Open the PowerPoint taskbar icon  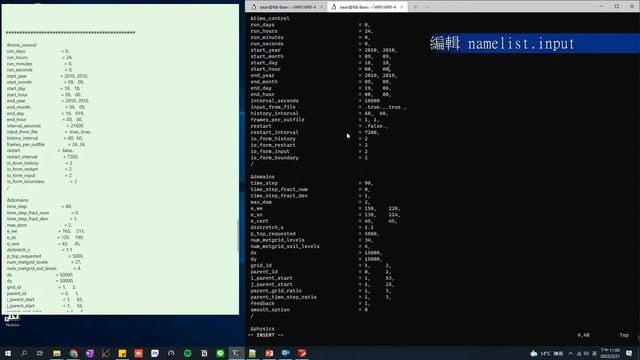269,353
